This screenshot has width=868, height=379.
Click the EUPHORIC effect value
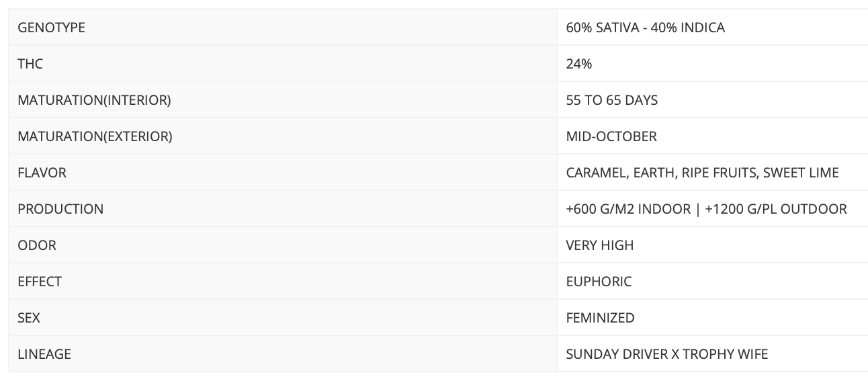(599, 282)
